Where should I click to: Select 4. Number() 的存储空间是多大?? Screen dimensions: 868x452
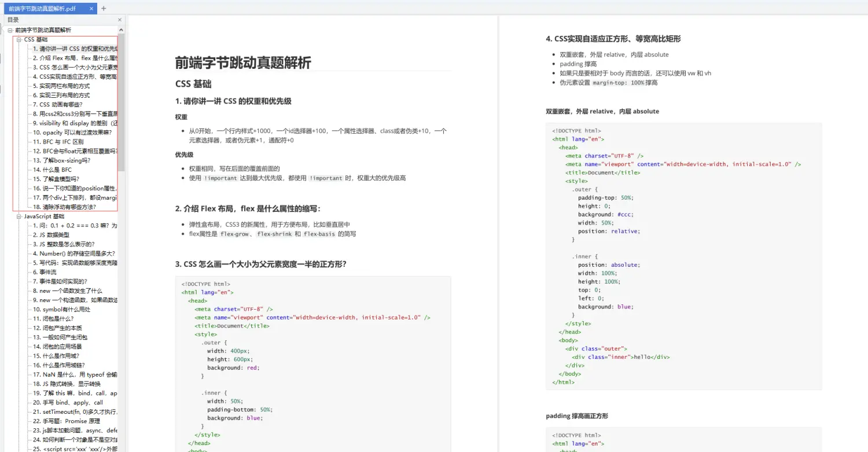[73, 253]
